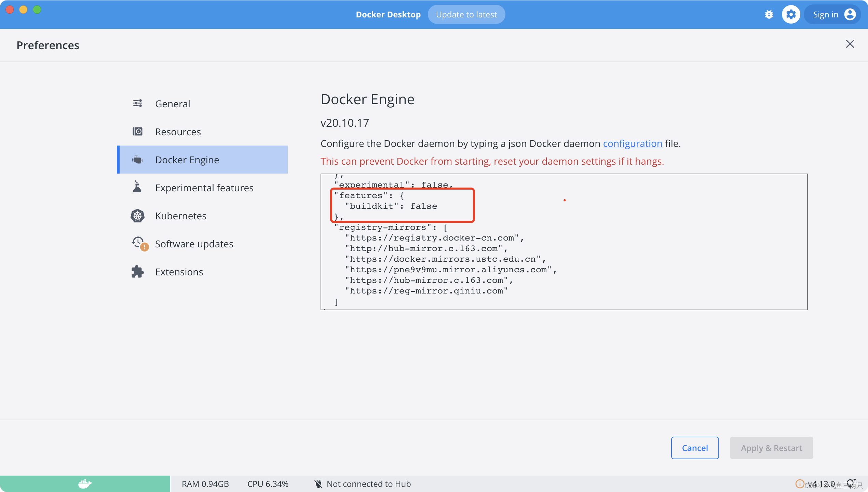Click the account avatar icon
This screenshot has width=868, height=492.
click(x=850, y=14)
